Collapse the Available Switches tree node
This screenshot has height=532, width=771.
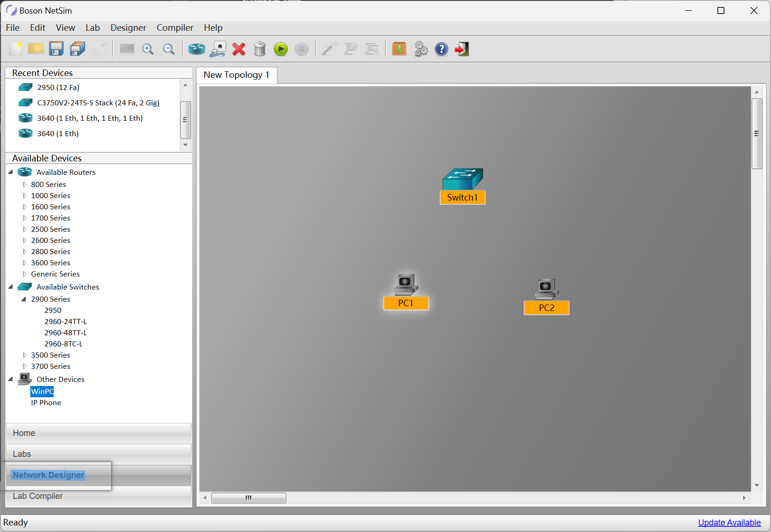click(11, 287)
